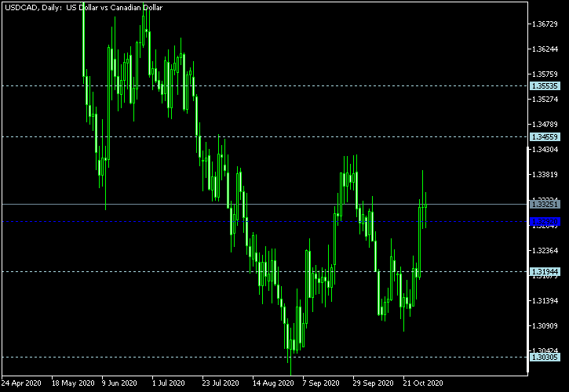Image resolution: width=569 pixels, height=392 pixels.
Task: Select the blue dashed line at 1.32920
Action: 265,221
